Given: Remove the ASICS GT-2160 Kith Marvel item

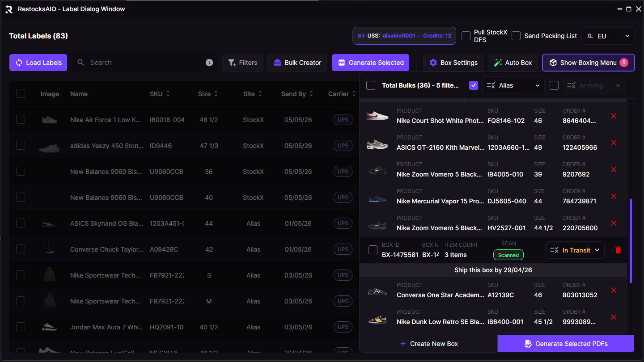Looking at the screenshot, I should click(614, 143).
